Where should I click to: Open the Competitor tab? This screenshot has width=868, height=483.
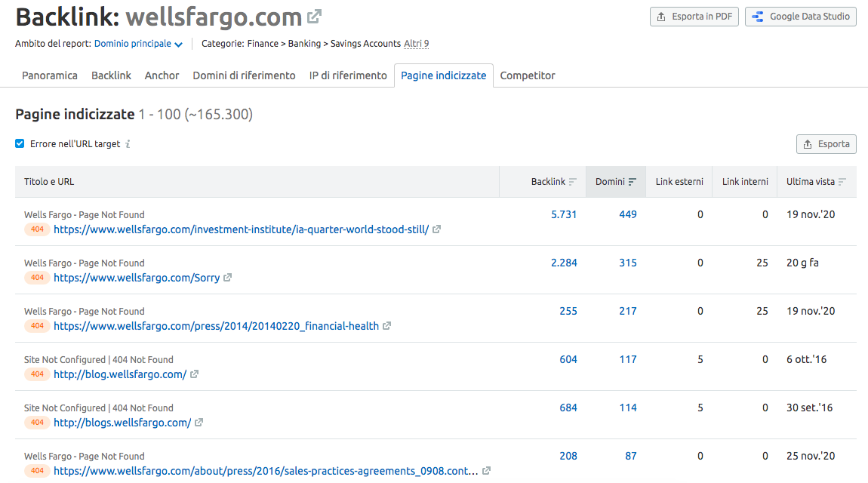pos(527,75)
